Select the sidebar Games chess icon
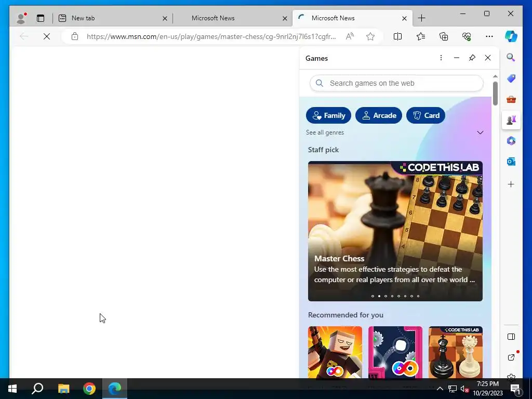This screenshot has width=532, height=399. click(511, 120)
